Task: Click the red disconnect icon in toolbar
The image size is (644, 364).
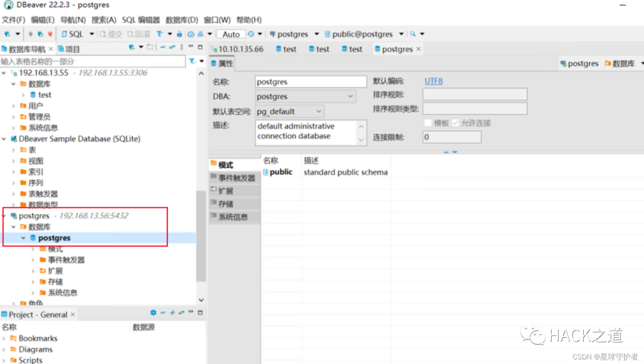Action: (x=50, y=34)
